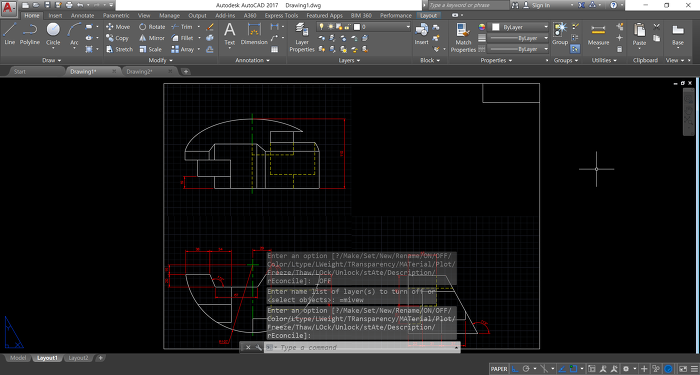Screen dimensions: 700x375
Task: Open the Start tab
Action: tap(20, 71)
